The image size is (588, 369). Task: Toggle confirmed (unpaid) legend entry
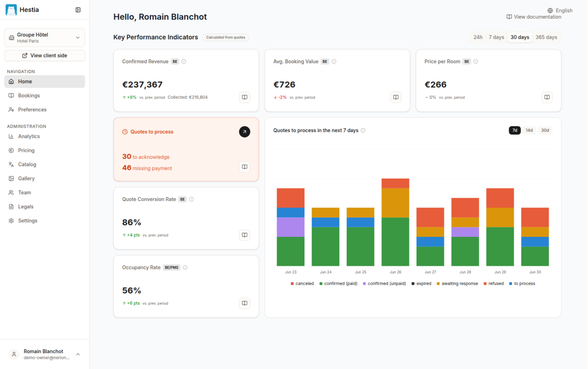tap(384, 283)
